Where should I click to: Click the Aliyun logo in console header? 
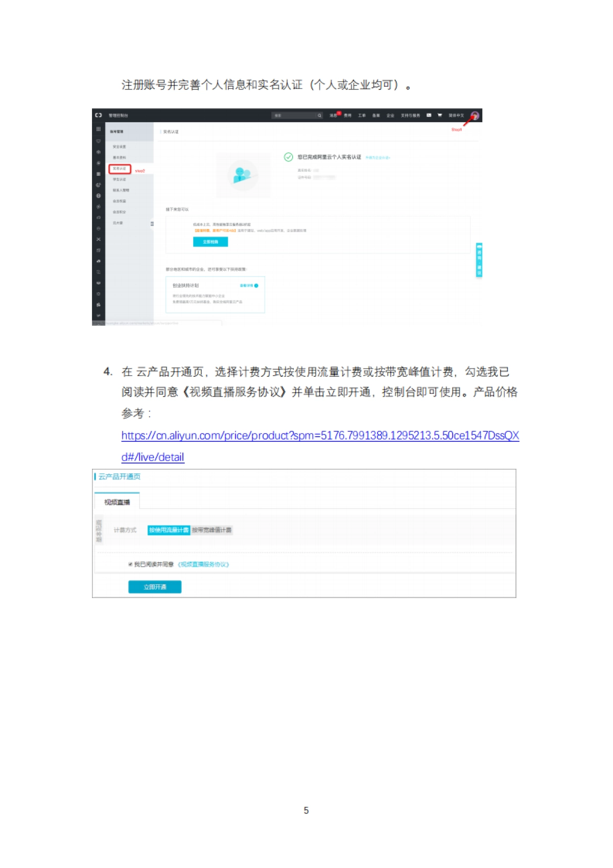99,115
